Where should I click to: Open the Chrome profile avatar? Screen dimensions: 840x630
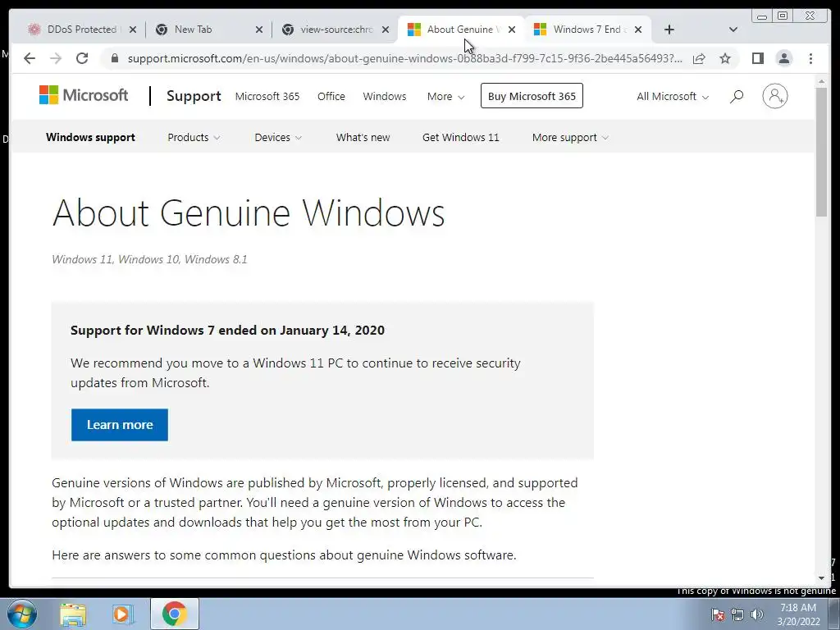[783, 58]
